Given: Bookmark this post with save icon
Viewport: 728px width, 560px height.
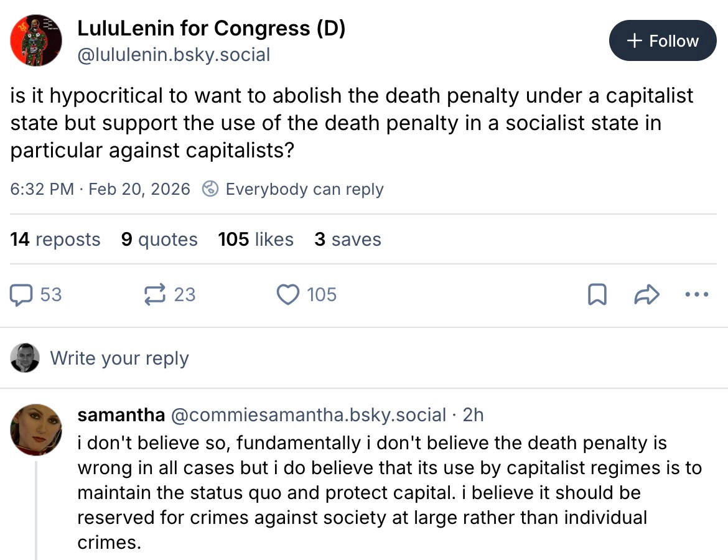Looking at the screenshot, I should [597, 295].
